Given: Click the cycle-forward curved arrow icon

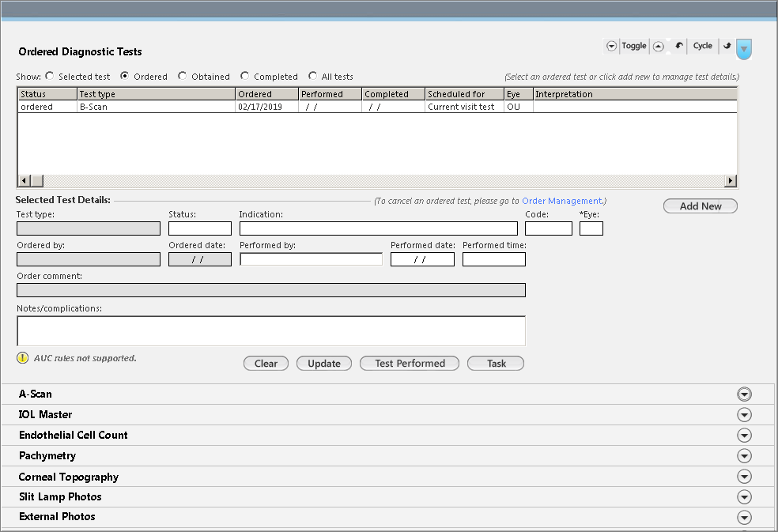Looking at the screenshot, I should (x=727, y=46).
